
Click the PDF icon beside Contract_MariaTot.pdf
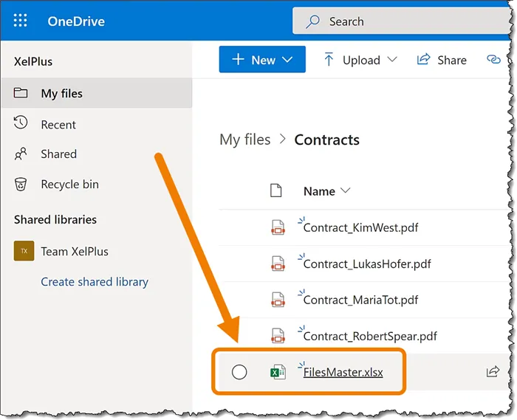point(278,300)
